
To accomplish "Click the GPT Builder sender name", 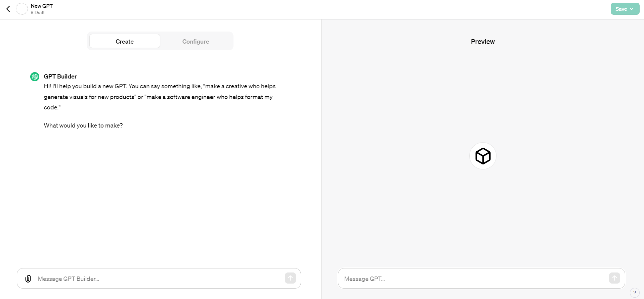I will click(x=60, y=77).
